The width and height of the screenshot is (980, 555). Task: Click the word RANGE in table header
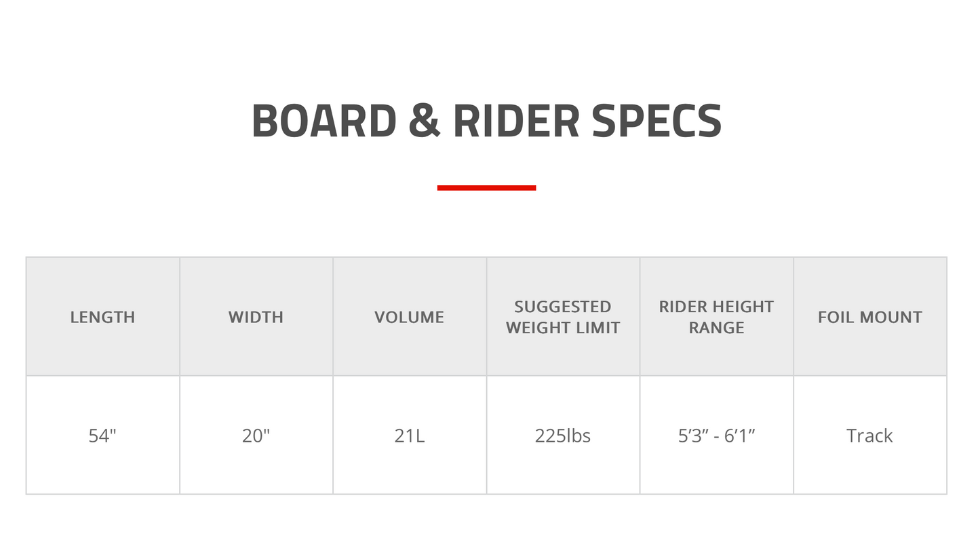716,328
